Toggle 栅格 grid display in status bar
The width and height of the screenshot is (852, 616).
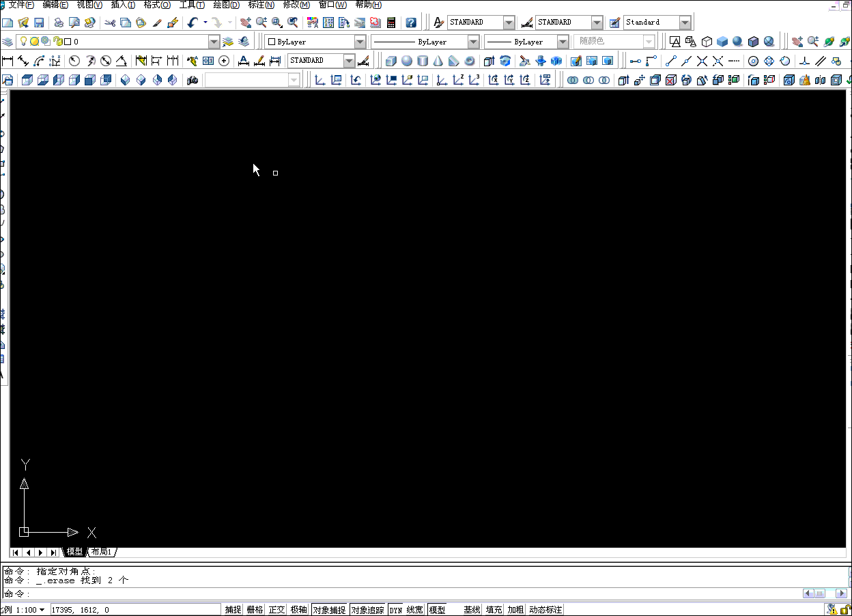point(255,609)
